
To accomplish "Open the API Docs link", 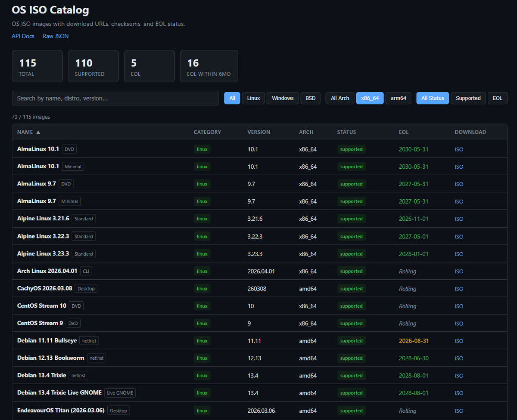I will 23,36.
